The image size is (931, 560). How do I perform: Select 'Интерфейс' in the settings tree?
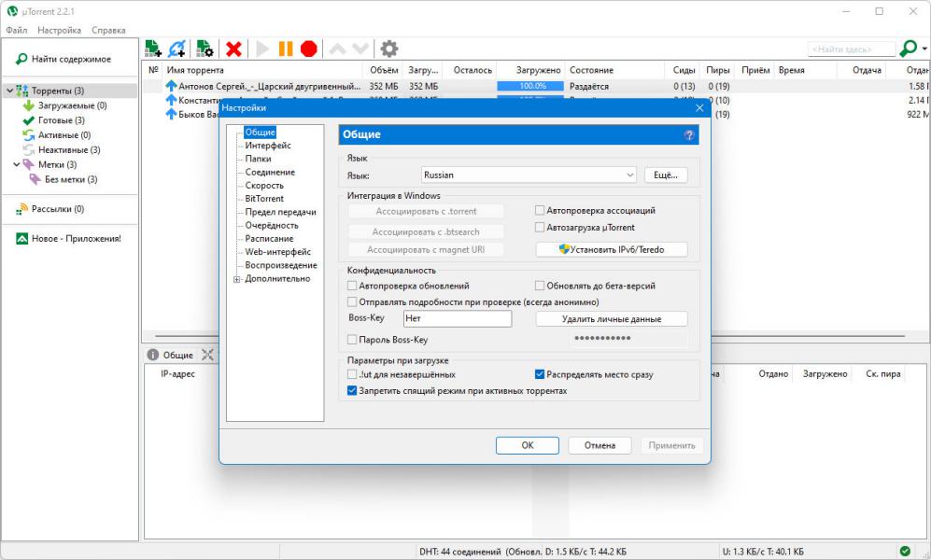tap(268, 146)
